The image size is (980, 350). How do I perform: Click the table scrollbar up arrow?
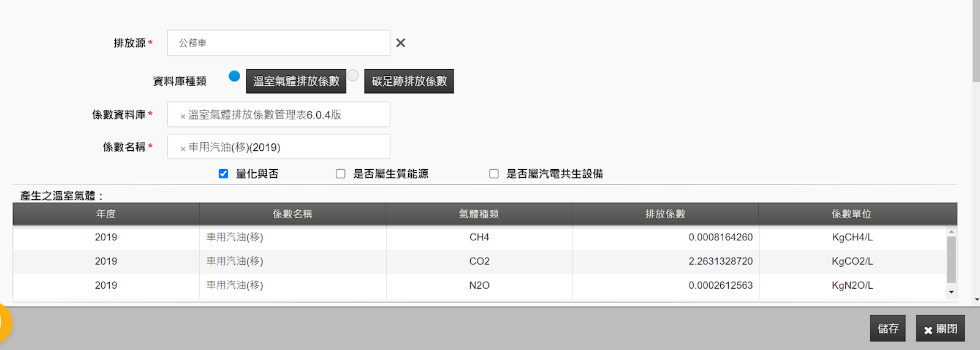pyautogui.click(x=951, y=232)
